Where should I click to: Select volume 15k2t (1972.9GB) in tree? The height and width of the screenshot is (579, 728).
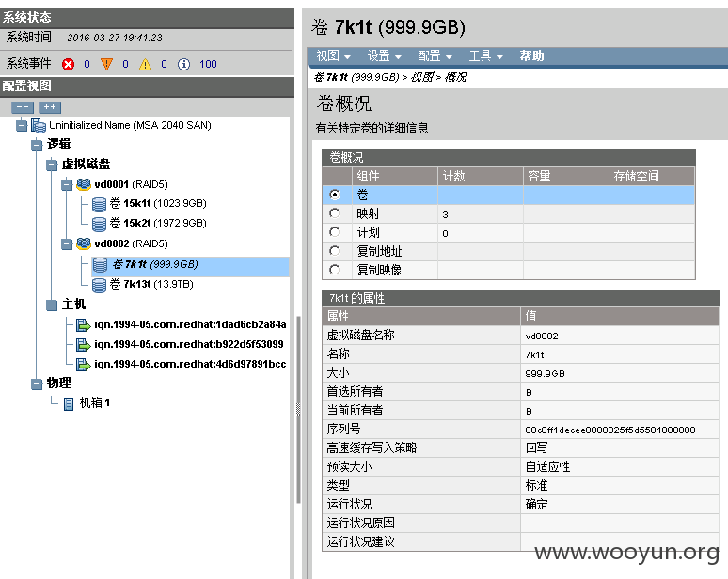(x=158, y=223)
